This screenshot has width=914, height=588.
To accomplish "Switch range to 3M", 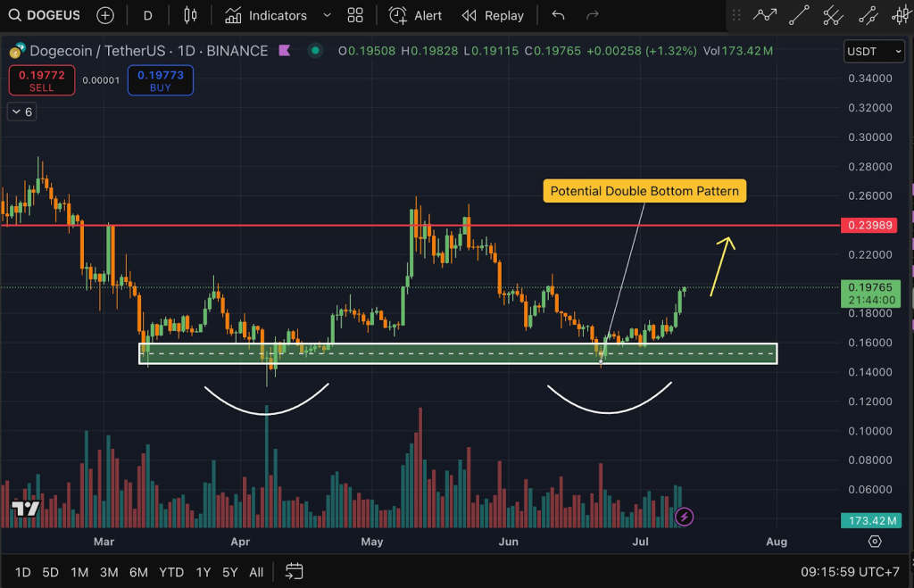I will (108, 572).
